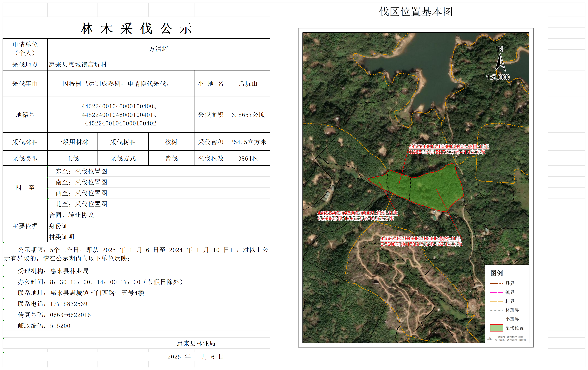Select the 地籍号 label cell

pyautogui.click(x=25, y=115)
